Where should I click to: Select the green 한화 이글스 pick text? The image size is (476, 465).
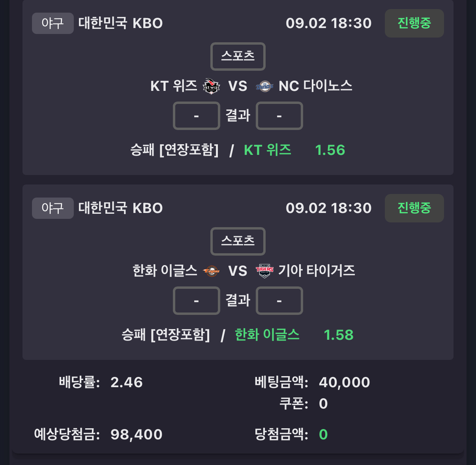click(x=267, y=335)
